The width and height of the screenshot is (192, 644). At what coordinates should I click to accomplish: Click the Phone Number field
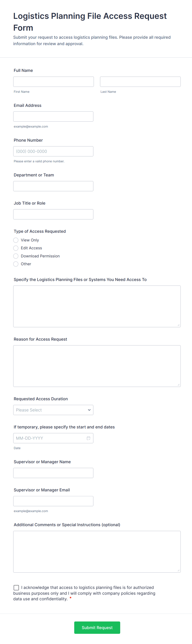[x=53, y=151]
